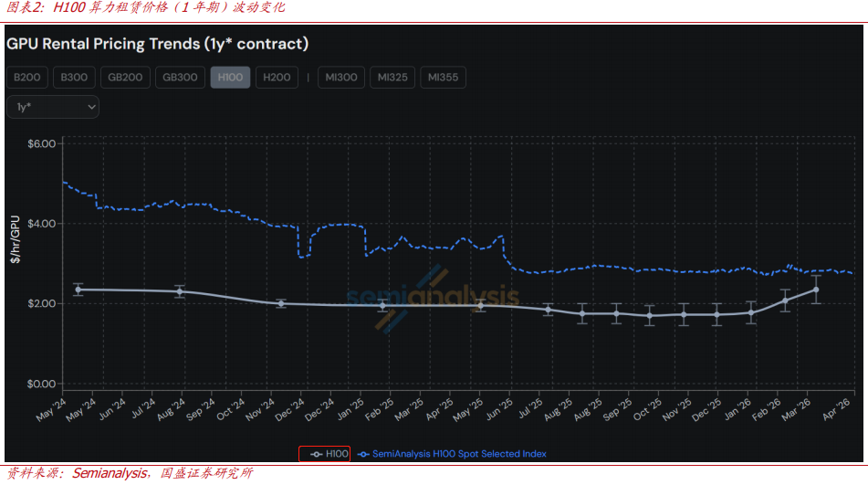Switch to the GB200 tab

pos(125,78)
